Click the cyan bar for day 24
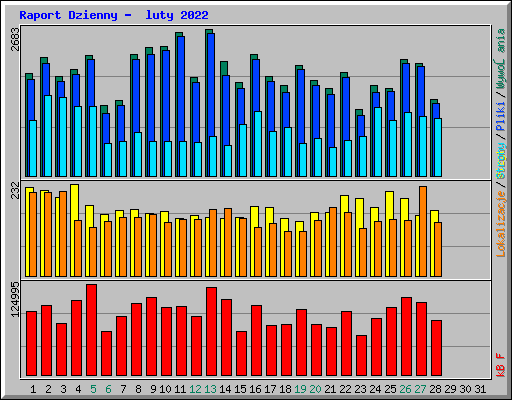 point(378,142)
